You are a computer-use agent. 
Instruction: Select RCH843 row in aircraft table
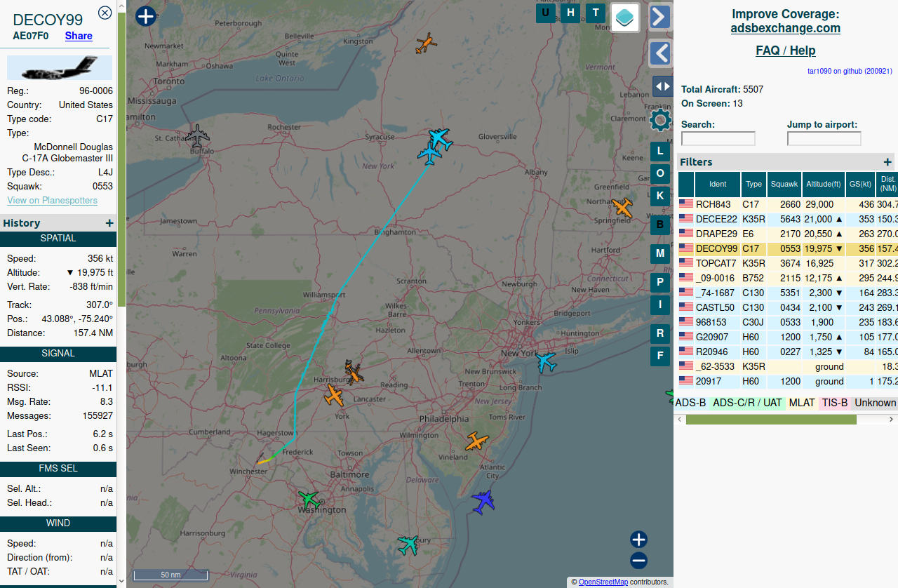tap(788, 205)
